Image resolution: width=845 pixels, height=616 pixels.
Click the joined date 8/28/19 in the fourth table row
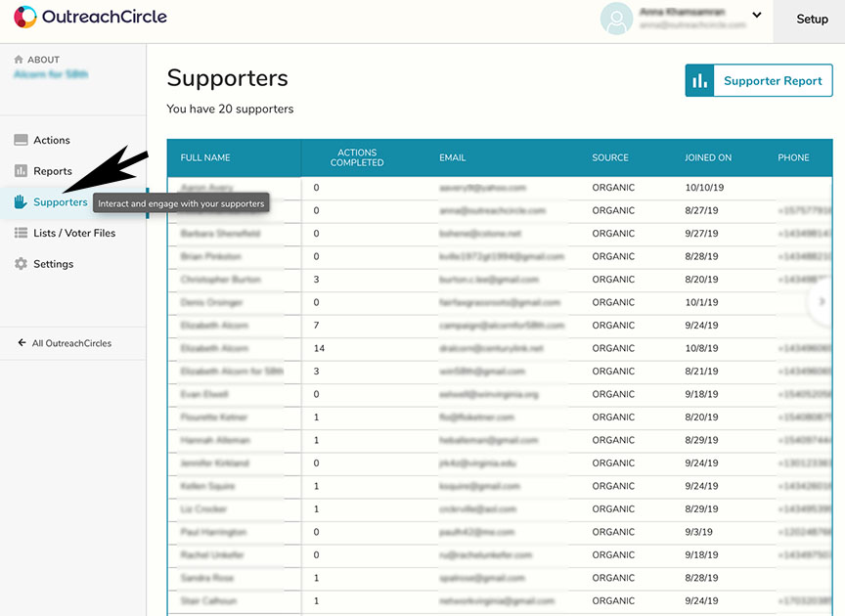pyautogui.click(x=701, y=256)
